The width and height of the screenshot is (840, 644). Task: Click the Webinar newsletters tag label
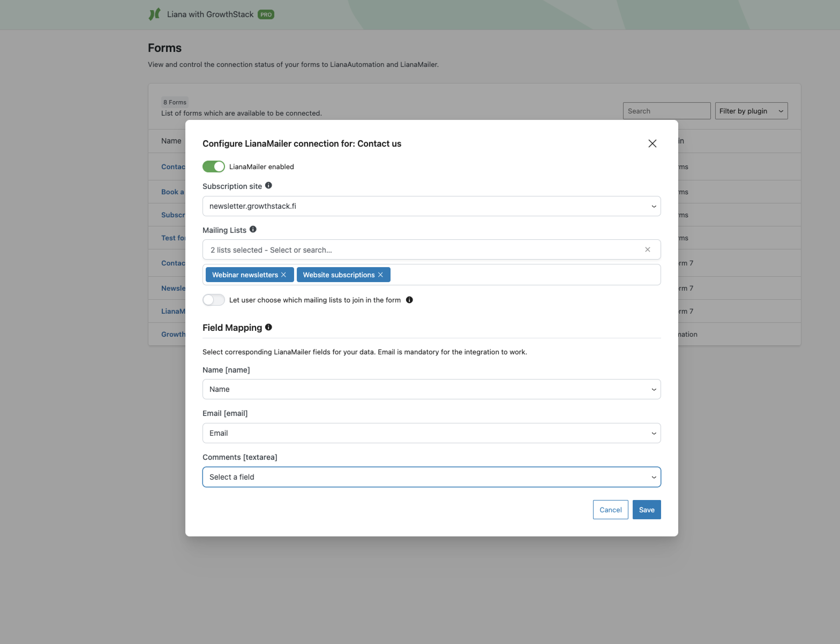coord(245,275)
